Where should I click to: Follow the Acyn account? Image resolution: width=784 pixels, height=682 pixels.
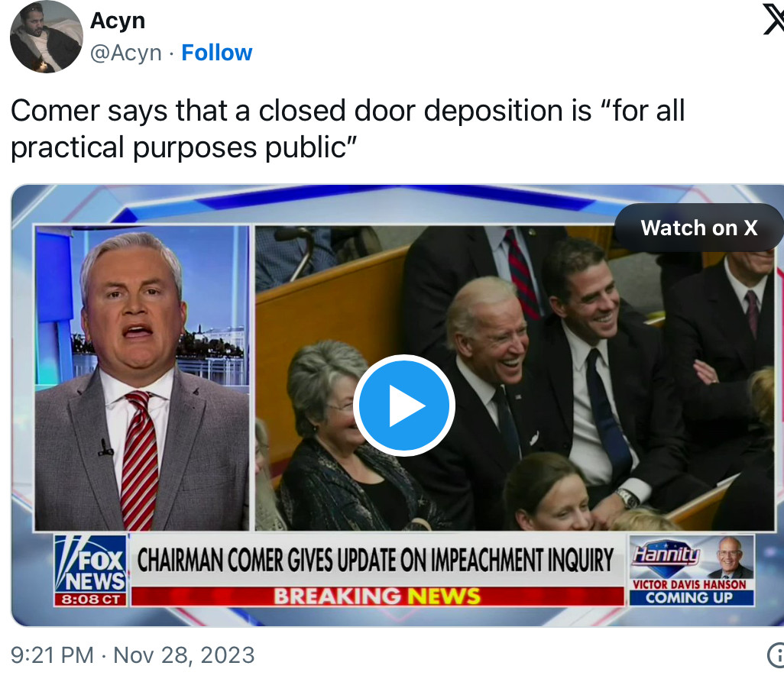pos(216,53)
